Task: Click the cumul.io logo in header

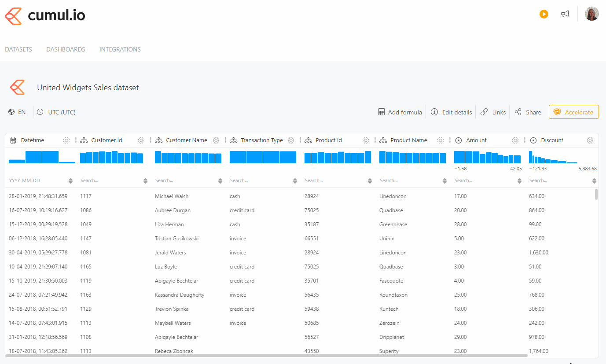Action: pos(45,16)
